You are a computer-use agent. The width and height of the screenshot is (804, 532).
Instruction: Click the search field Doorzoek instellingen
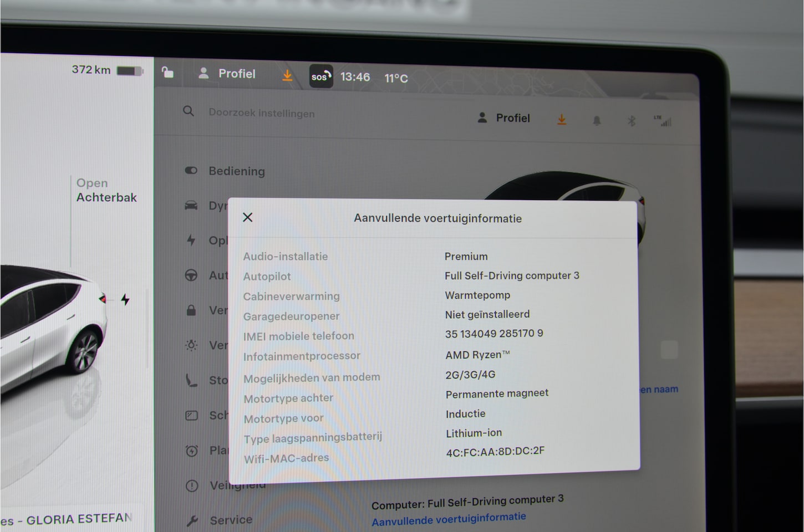(261, 113)
